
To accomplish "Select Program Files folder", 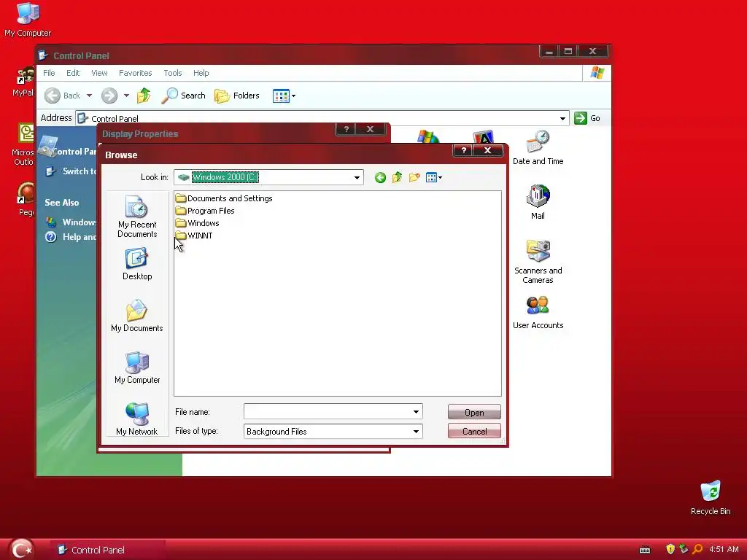I will [x=205, y=211].
